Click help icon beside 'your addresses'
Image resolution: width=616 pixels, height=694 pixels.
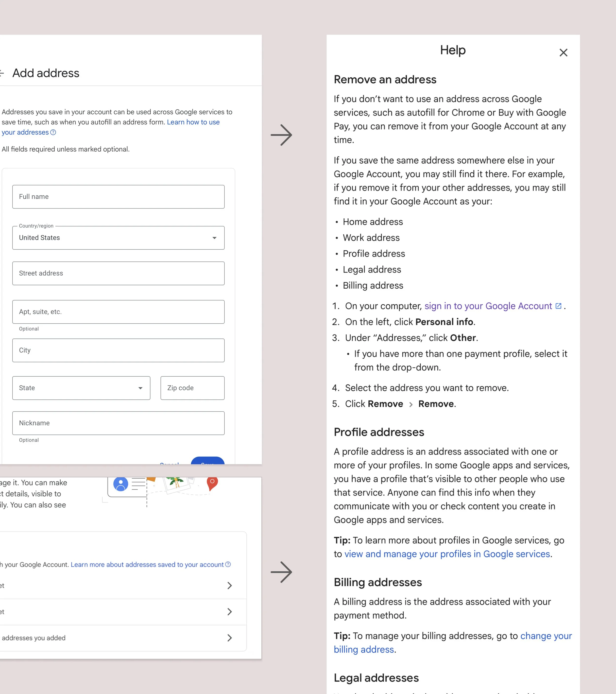click(x=53, y=132)
